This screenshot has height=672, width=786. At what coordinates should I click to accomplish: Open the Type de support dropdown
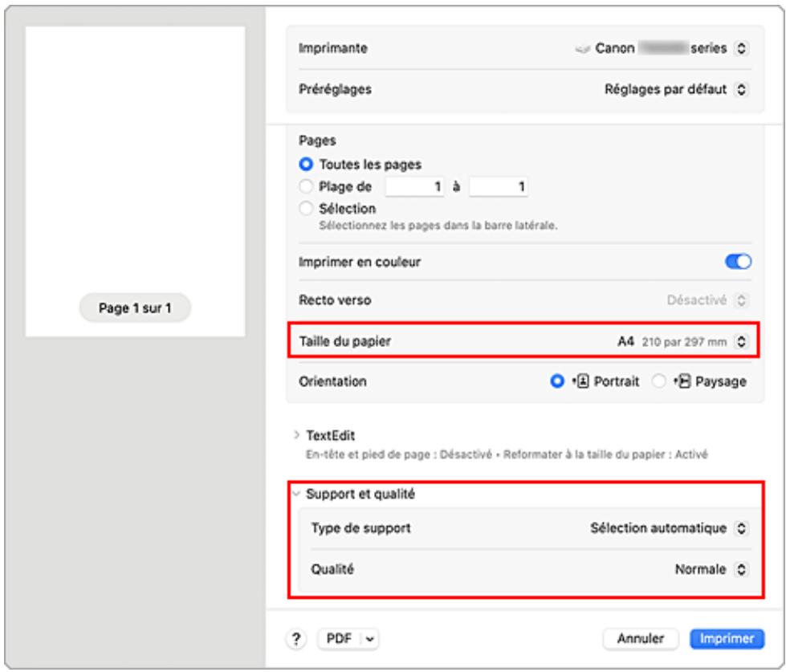pyautogui.click(x=741, y=528)
